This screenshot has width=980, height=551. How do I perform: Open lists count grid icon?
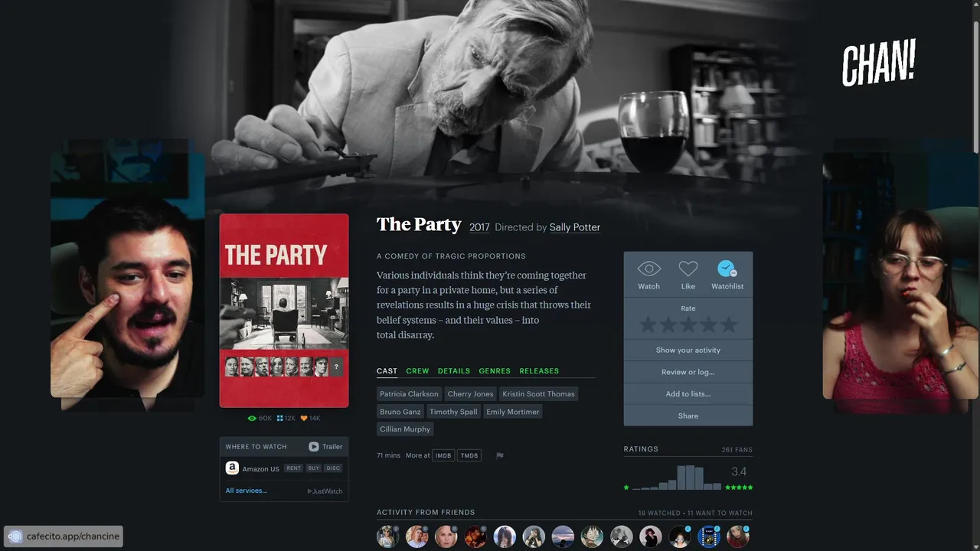(280, 419)
